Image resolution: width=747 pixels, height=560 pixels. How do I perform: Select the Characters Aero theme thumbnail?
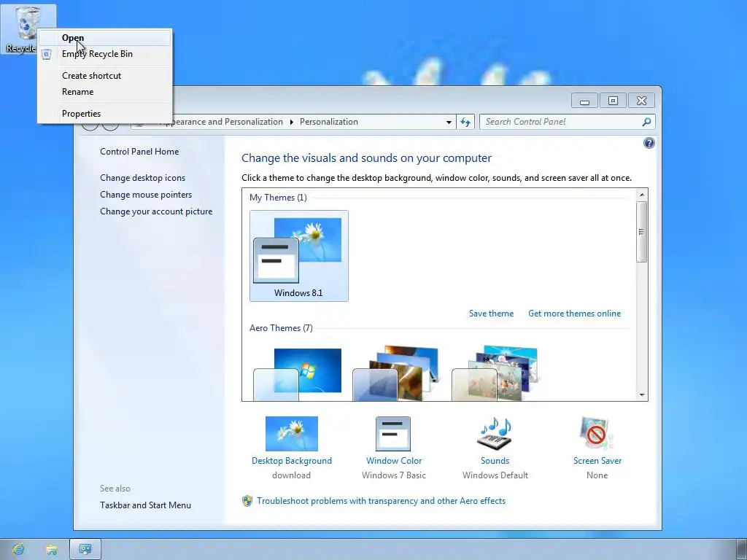point(495,374)
